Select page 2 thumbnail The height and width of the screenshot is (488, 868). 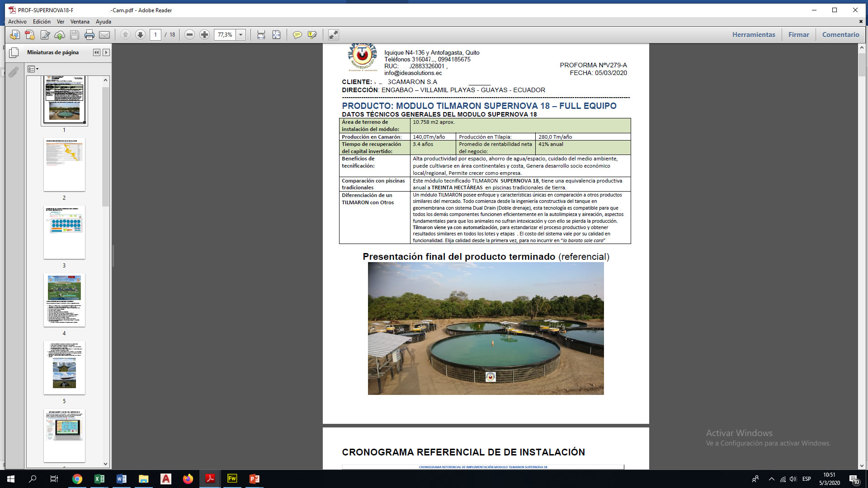click(64, 165)
